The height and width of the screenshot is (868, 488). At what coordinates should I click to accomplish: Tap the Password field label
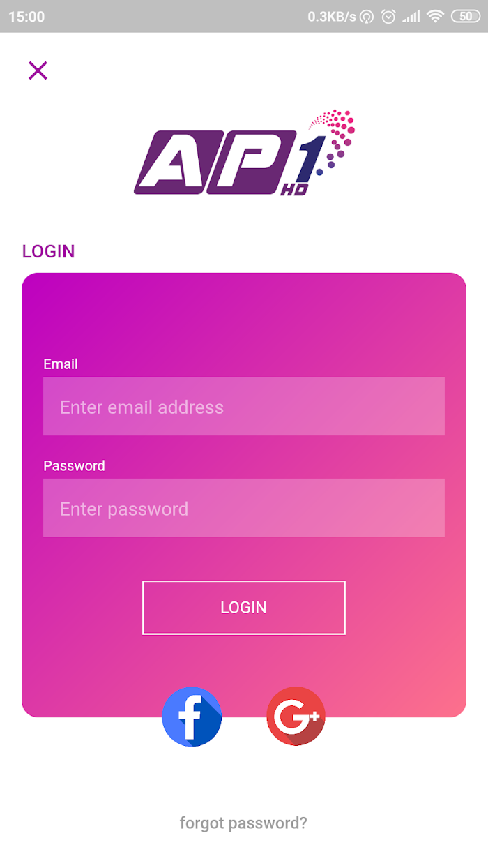pos(74,465)
